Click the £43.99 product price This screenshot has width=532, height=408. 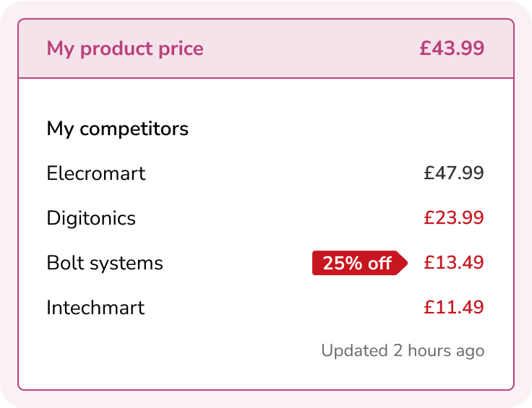tap(452, 48)
